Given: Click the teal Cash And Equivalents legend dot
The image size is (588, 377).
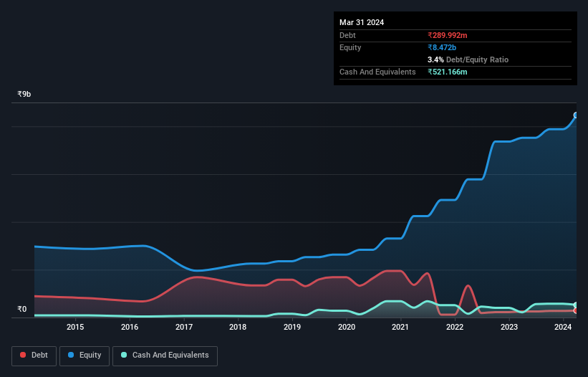Looking at the screenshot, I should pos(124,355).
